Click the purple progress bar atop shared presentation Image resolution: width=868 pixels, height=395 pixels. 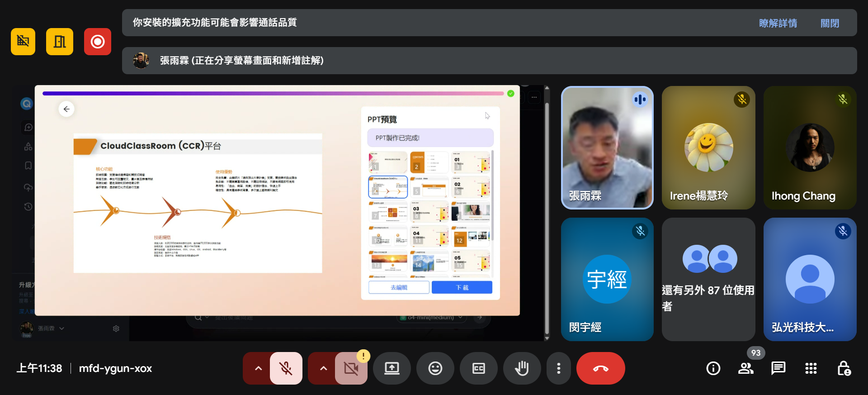[x=273, y=94]
